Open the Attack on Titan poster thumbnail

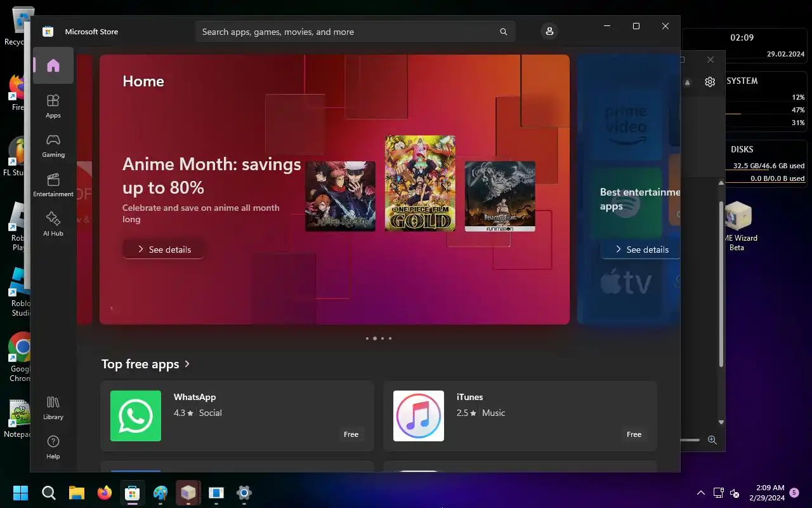point(500,196)
